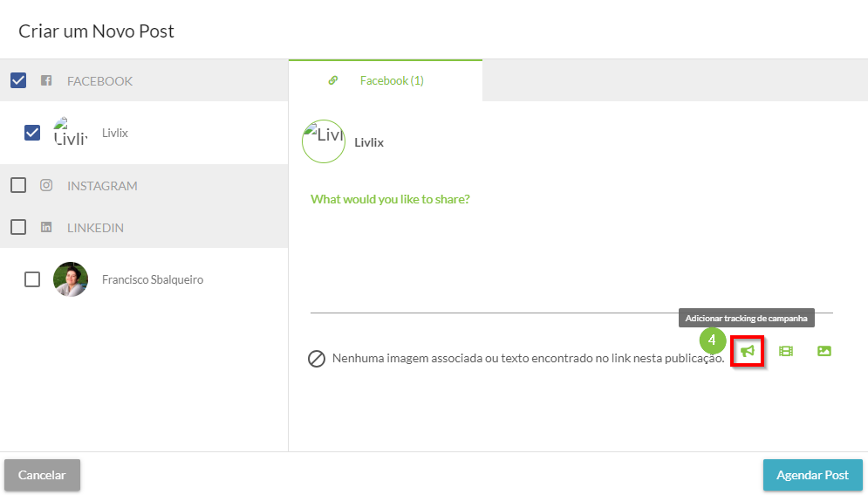
Task: Enable the LINKEDIN network checkbox
Action: (x=18, y=227)
